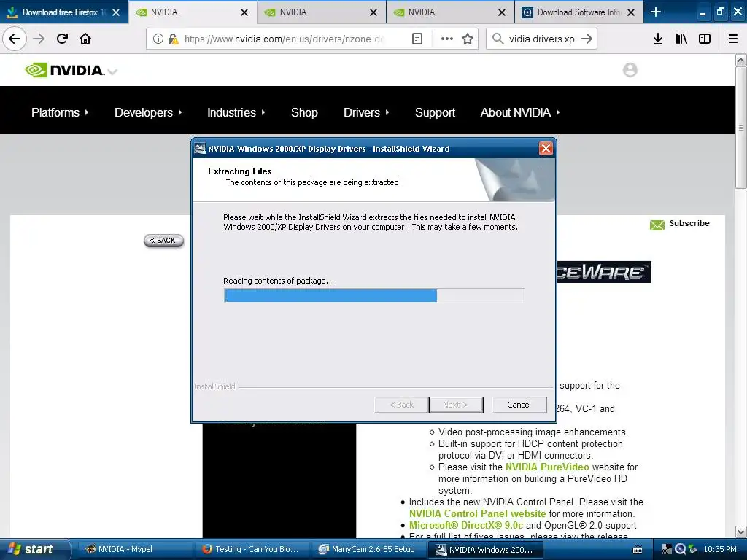Screen dimensions: 747x560
Task: Click the magnifier system tray icon
Action: [681, 549]
